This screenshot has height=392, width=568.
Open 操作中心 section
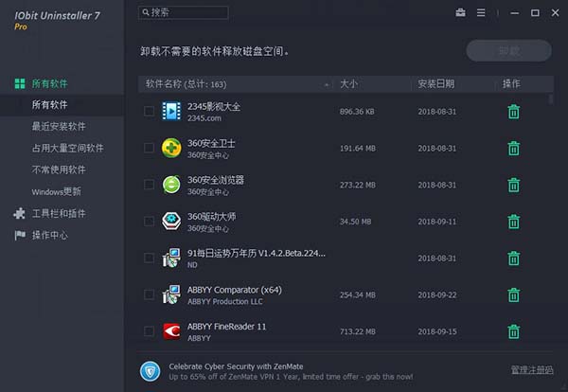pyautogui.click(x=49, y=236)
